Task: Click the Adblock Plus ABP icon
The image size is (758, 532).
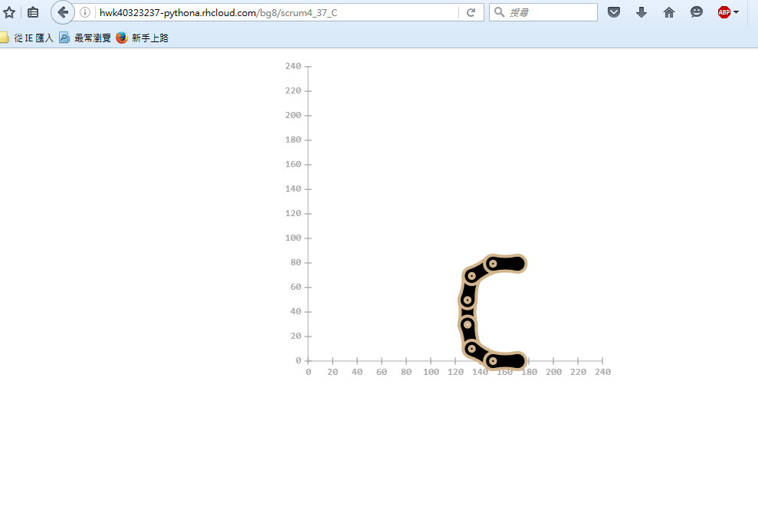Action: click(x=724, y=12)
